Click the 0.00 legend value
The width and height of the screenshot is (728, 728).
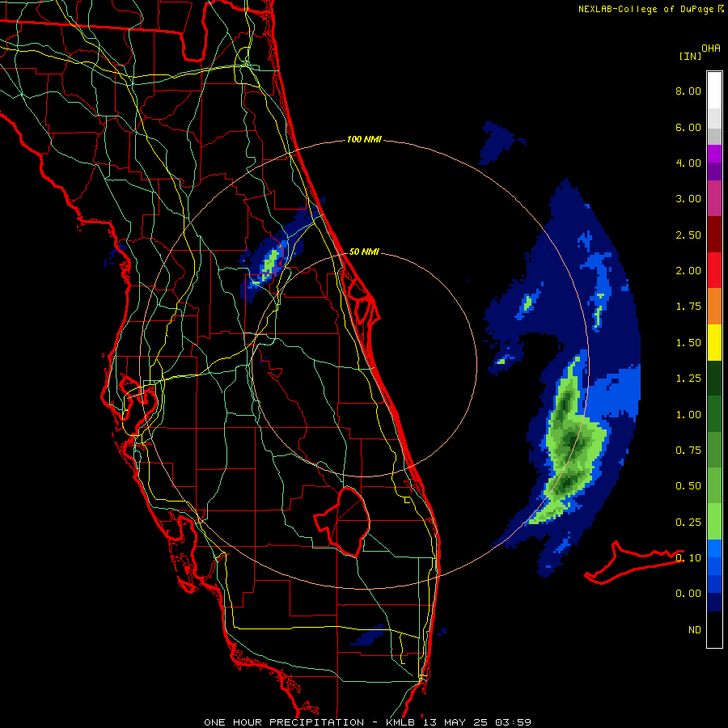(x=688, y=594)
